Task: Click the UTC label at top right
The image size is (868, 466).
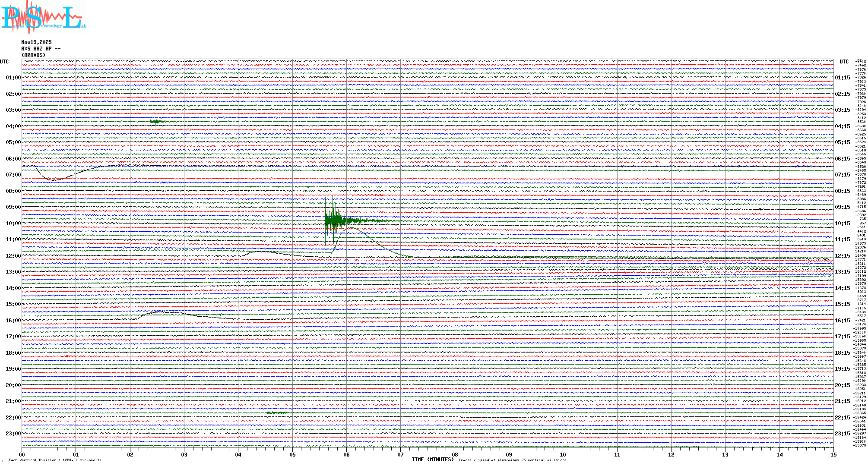Action: [x=844, y=62]
